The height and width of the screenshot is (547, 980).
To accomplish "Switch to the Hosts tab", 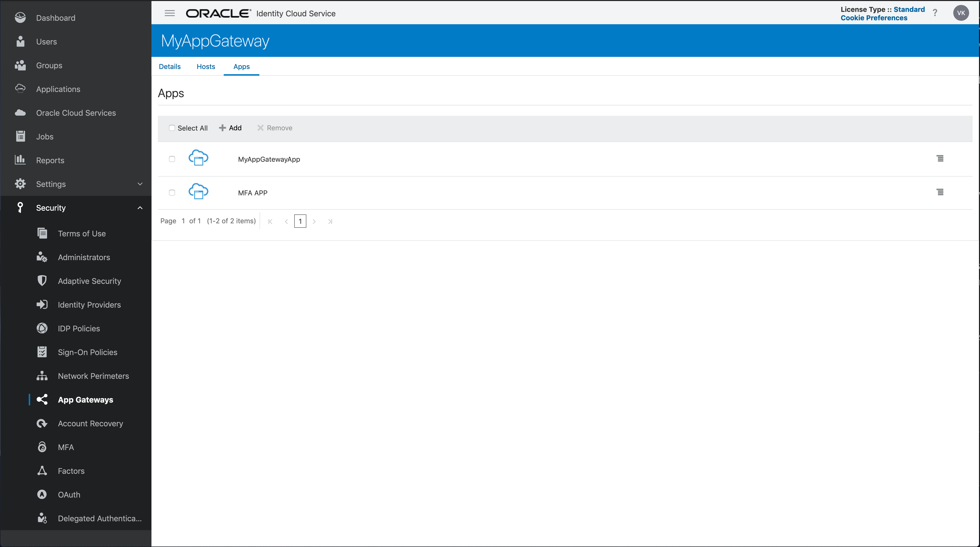I will coord(206,67).
